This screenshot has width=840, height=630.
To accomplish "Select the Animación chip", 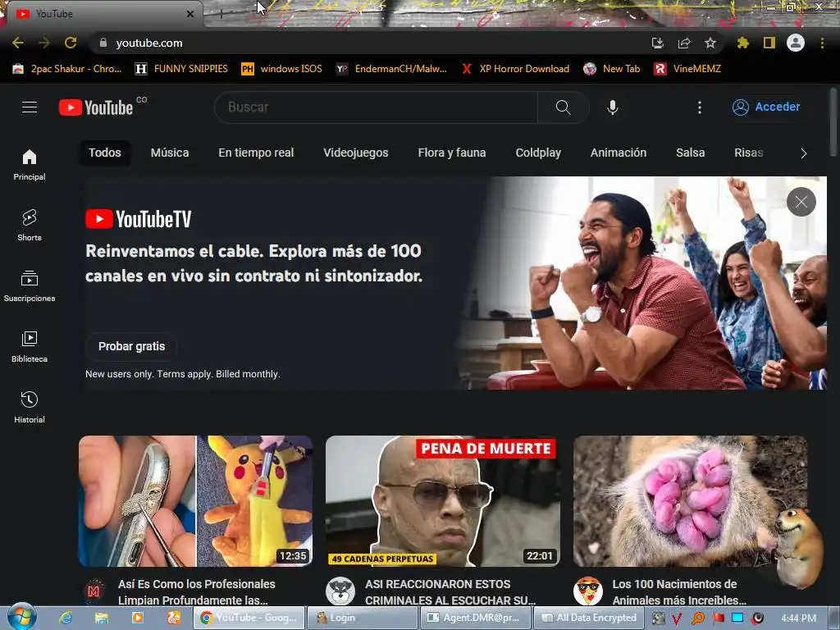I will [x=619, y=153].
